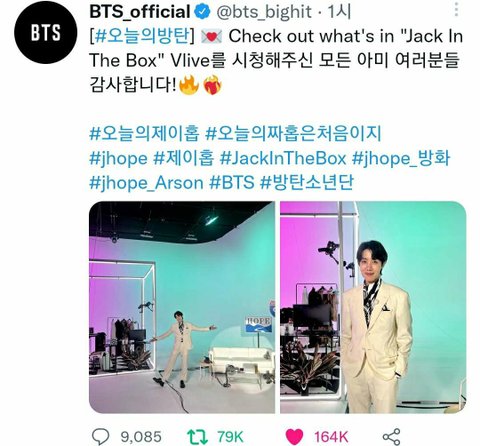View the 79K retweets count
The height and width of the screenshot is (446, 480).
click(x=230, y=437)
